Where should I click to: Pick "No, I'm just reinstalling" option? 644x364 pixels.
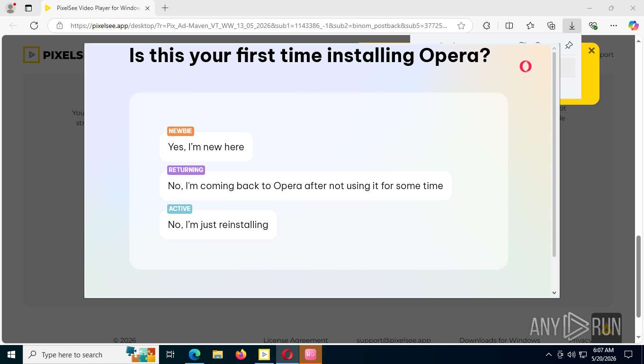(218, 225)
